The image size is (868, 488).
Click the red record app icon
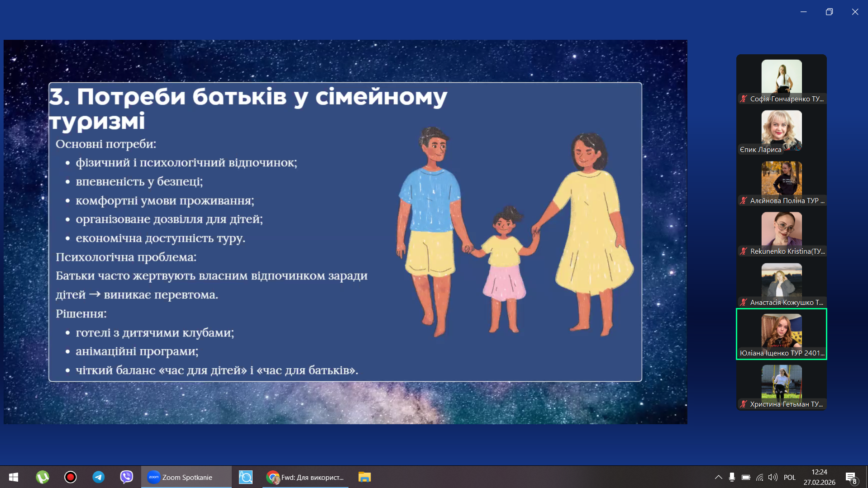(71, 477)
